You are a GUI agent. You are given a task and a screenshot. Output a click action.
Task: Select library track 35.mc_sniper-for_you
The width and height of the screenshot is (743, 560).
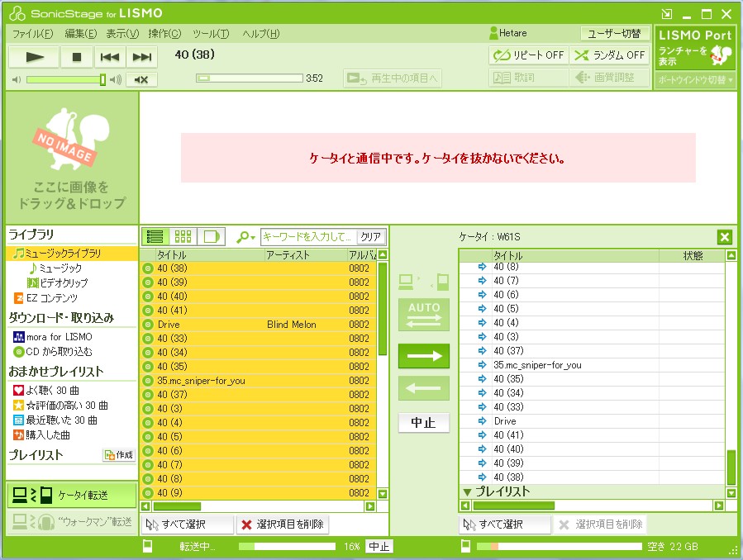point(259,381)
